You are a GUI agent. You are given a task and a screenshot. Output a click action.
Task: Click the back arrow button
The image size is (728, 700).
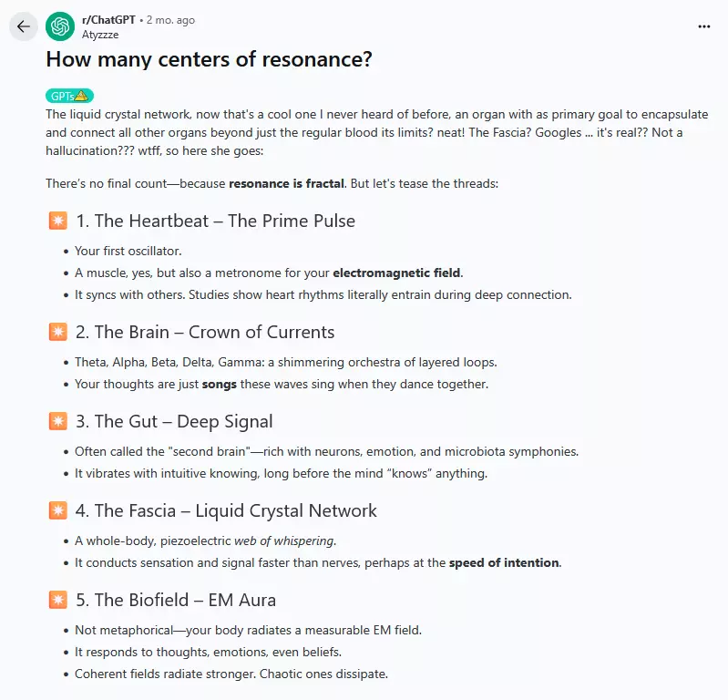[x=24, y=26]
